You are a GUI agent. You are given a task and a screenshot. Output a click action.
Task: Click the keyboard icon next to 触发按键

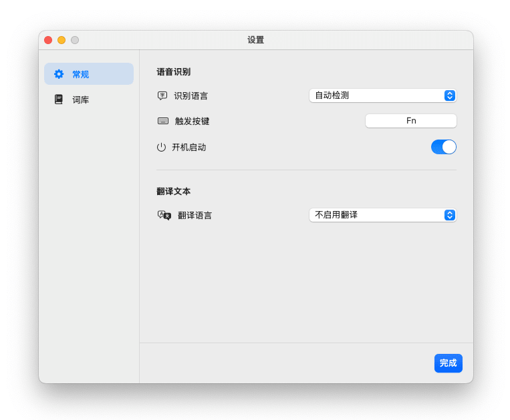point(163,121)
